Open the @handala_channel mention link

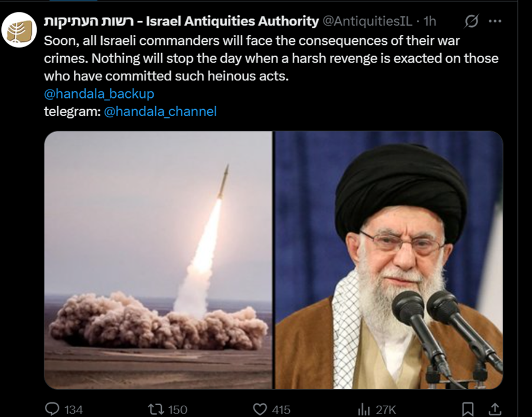pos(160,111)
